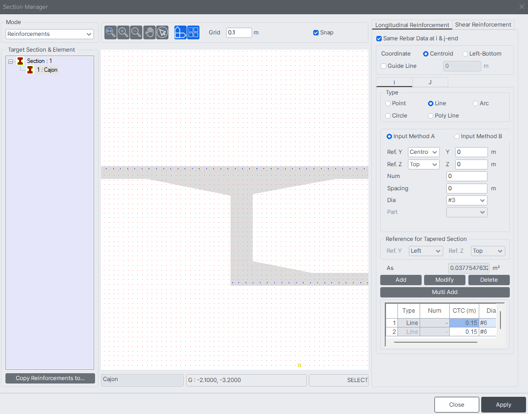This screenshot has width=528, height=414.
Task: Click the Close button
Action: pos(457,405)
